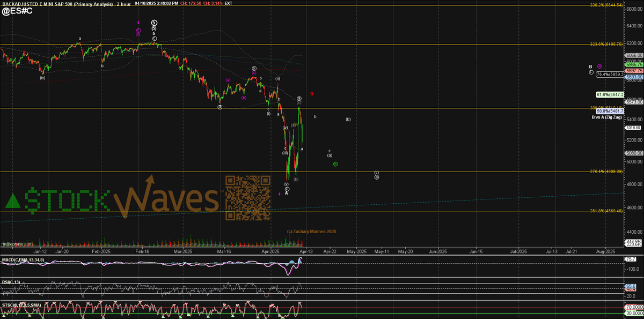Click the 6066.00 price marker on axis
This screenshot has height=319, width=644.
pyautogui.click(x=634, y=55)
